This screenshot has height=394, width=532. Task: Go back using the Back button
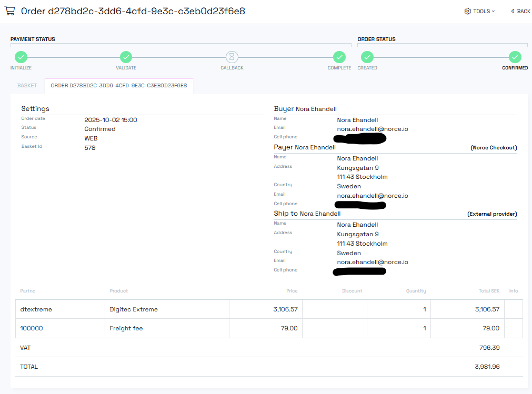point(520,11)
